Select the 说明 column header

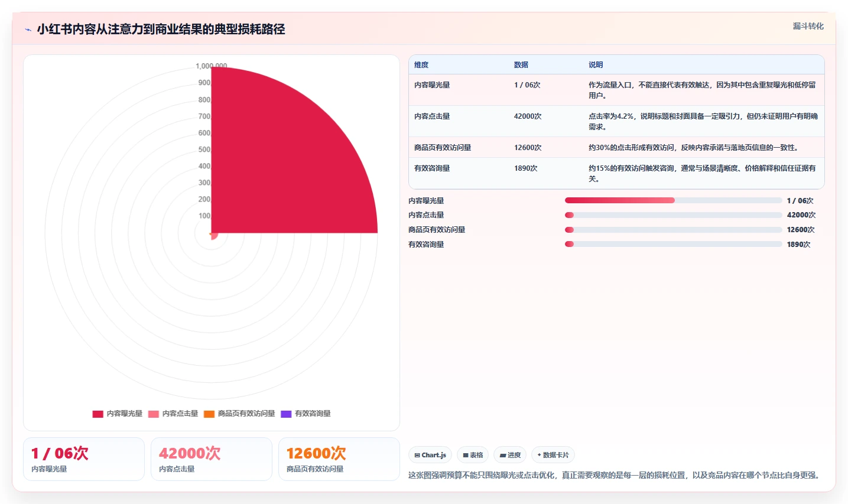(596, 65)
